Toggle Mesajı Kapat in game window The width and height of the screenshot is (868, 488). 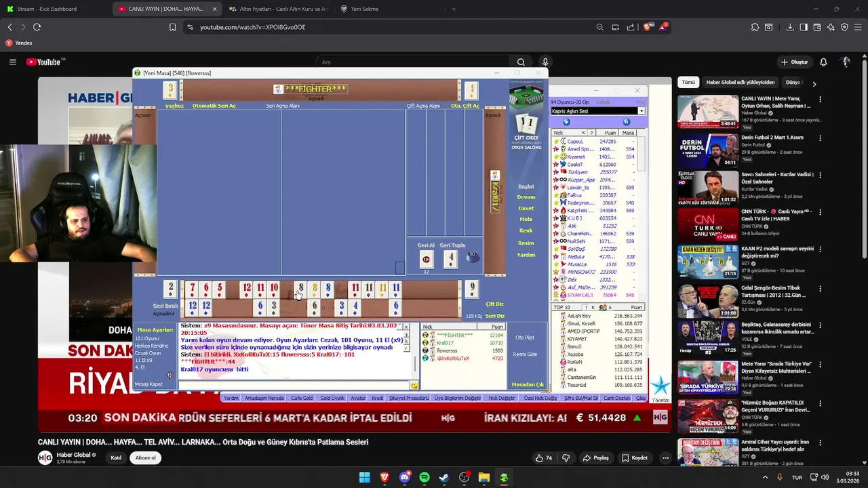(149, 384)
